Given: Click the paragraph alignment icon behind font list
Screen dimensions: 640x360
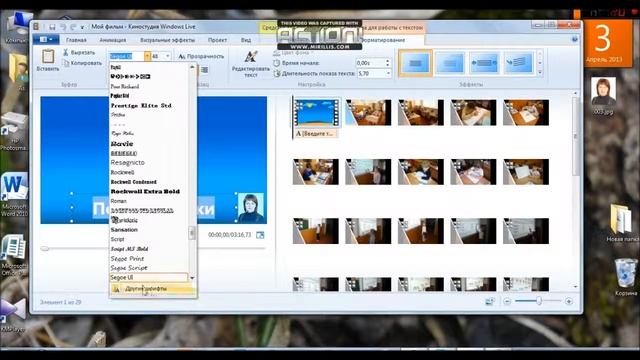Looking at the screenshot, I should (204, 70).
